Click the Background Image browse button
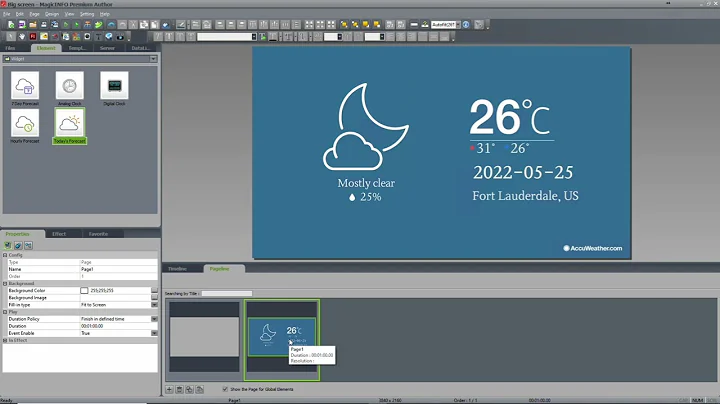Image resolution: width=720 pixels, height=404 pixels. coord(154,297)
